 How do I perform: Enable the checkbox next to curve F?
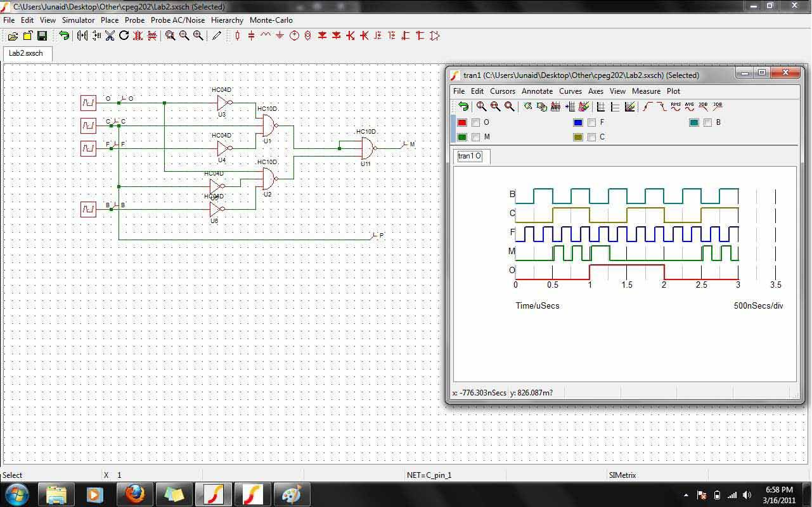point(591,122)
